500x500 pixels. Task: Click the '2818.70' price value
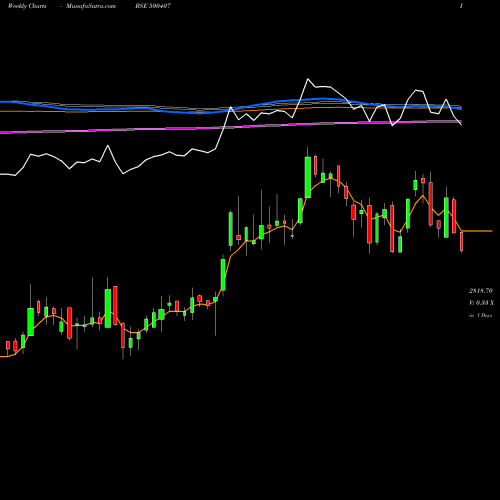[481, 291]
